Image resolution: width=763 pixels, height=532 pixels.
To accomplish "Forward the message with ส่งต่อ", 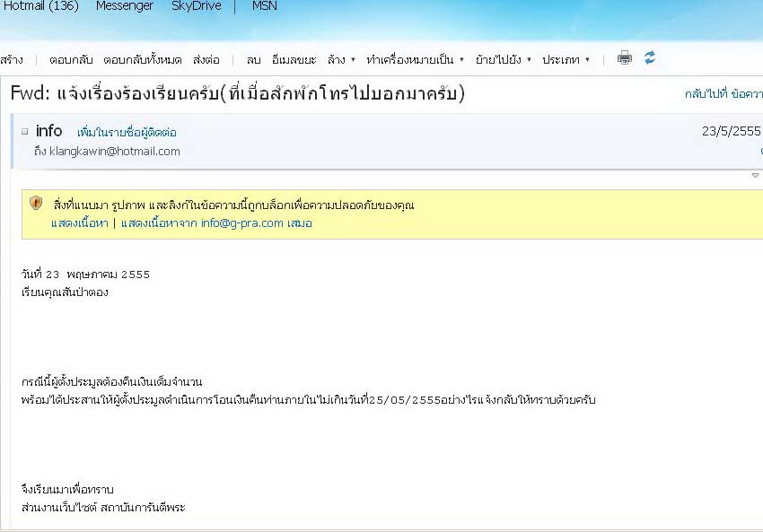I will [206, 60].
